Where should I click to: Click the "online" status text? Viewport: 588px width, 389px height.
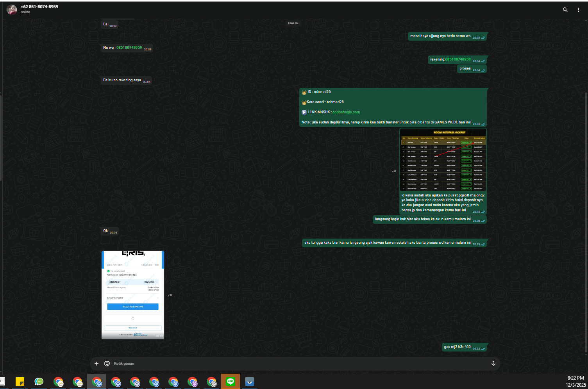tap(25, 12)
